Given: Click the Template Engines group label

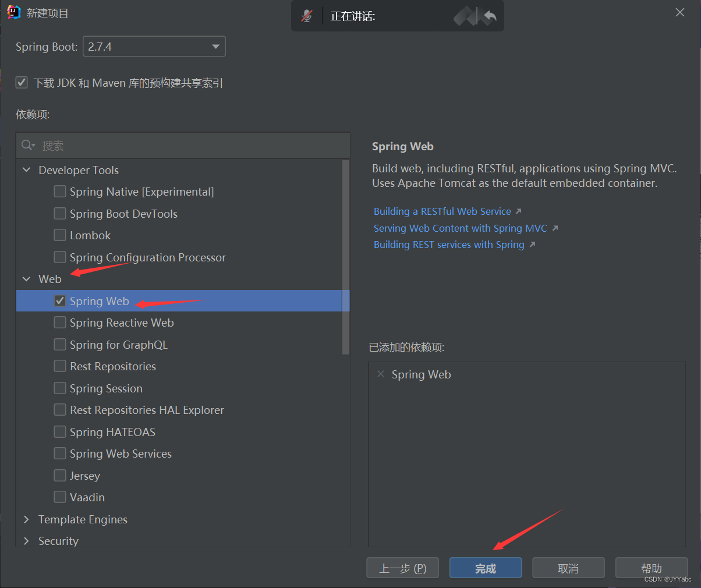Looking at the screenshot, I should click(x=83, y=519).
